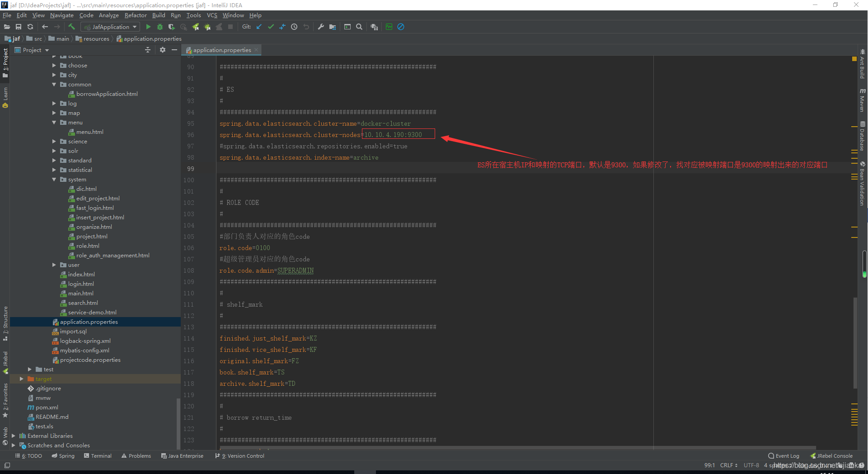Close the application.properties tab
This screenshot has width=868, height=474.
click(x=256, y=50)
